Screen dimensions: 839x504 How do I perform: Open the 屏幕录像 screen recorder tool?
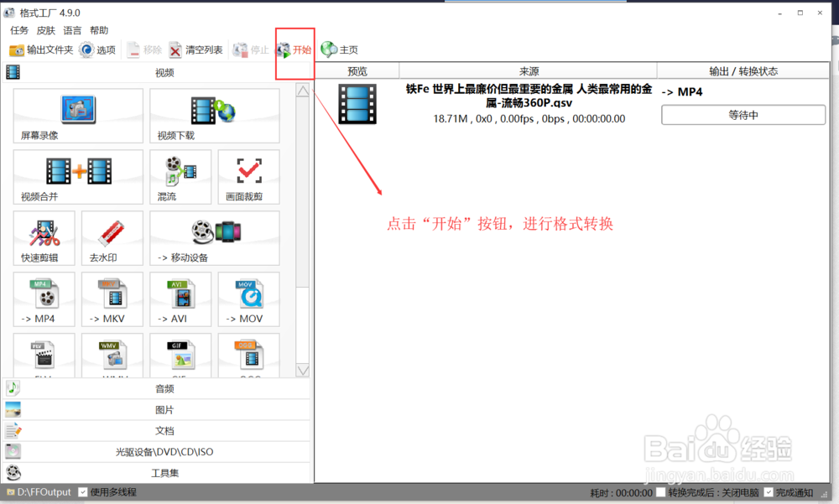(77, 116)
